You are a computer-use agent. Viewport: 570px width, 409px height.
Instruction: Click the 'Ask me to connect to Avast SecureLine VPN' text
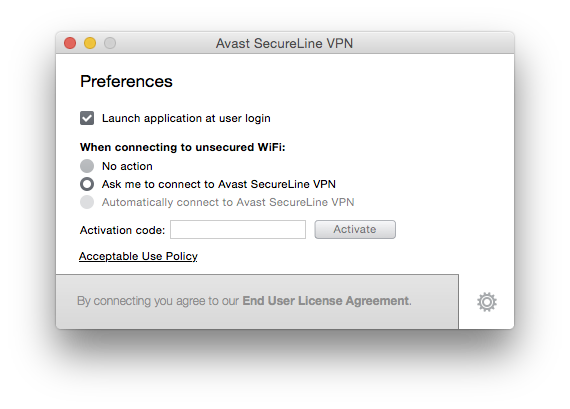coord(218,184)
